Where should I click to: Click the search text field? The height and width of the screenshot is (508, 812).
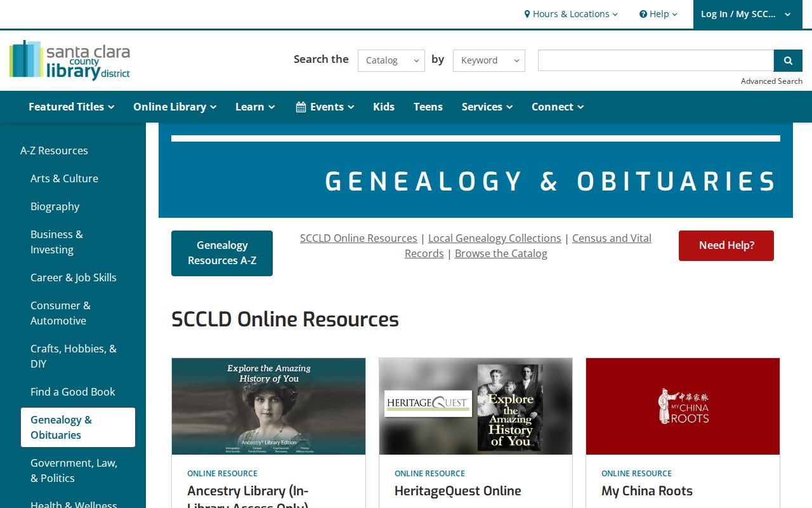[x=656, y=60]
